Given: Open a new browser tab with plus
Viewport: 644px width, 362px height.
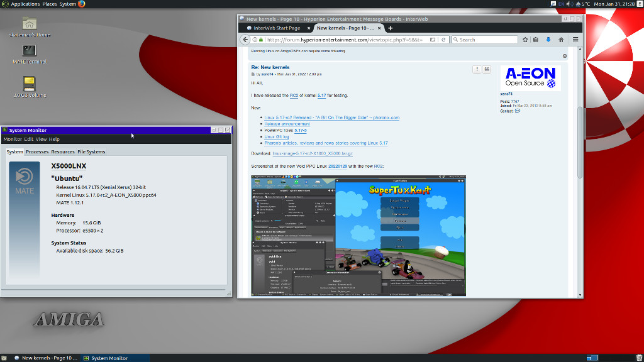Looking at the screenshot, I should [390, 28].
